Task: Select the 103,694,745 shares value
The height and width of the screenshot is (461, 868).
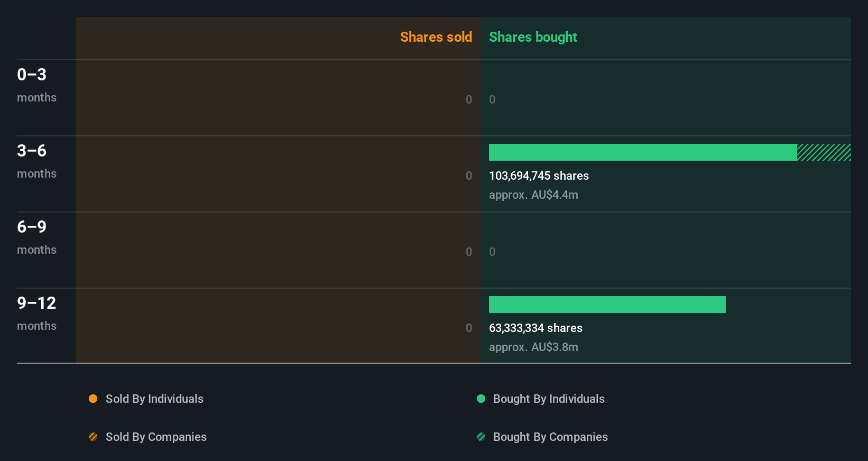Action: point(539,176)
